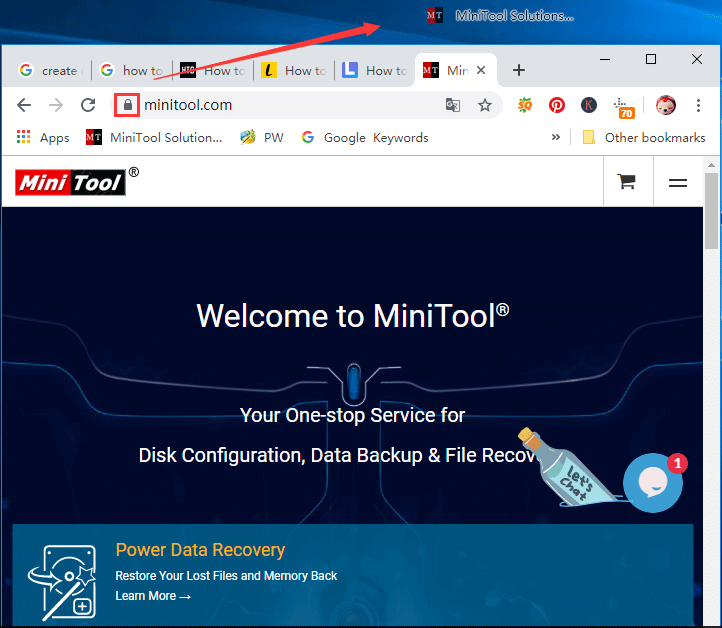The height and width of the screenshot is (628, 722).
Task: Open the translate page icon
Action: [x=453, y=105]
